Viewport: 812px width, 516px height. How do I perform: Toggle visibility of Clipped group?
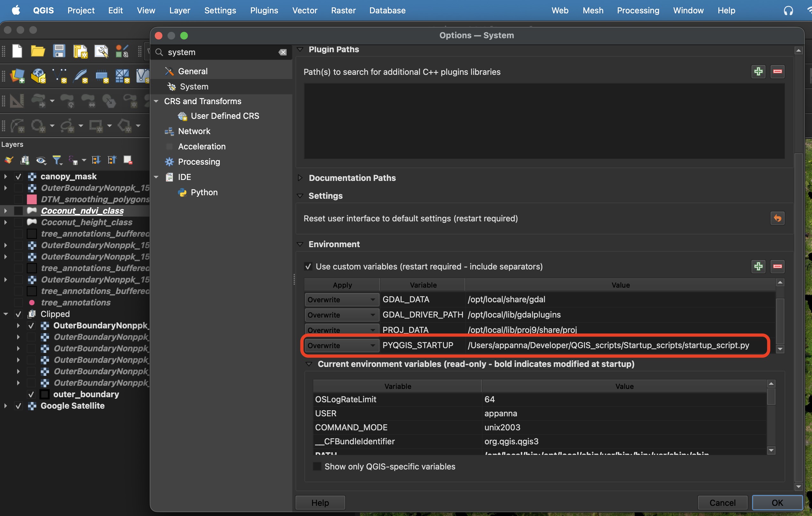click(x=18, y=314)
